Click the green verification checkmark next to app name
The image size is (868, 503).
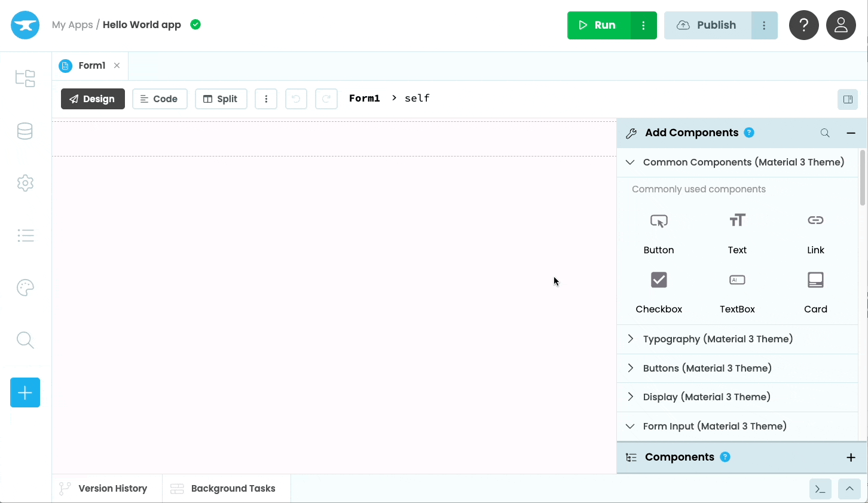click(195, 24)
